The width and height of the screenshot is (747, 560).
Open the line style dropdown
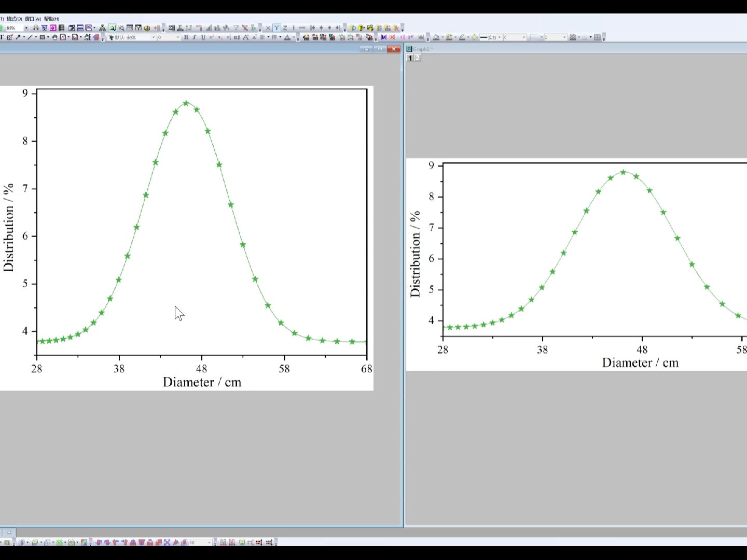click(x=500, y=37)
